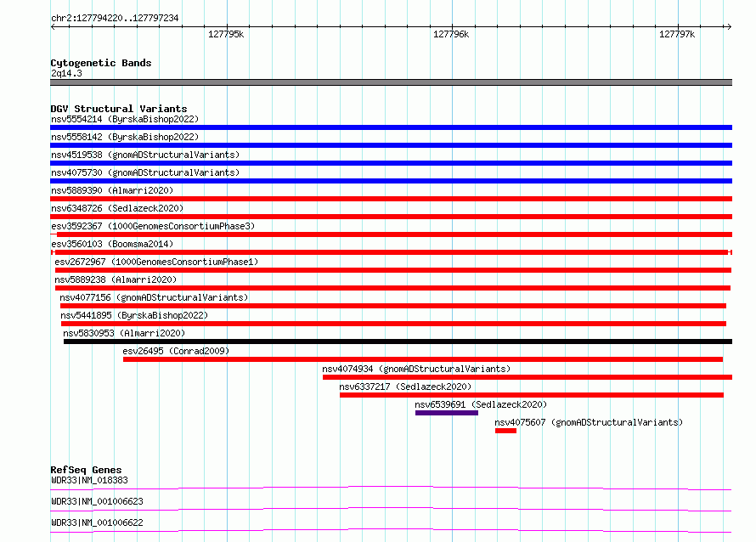
Task: Click the short red nsv4075607 bar
Action: point(505,431)
